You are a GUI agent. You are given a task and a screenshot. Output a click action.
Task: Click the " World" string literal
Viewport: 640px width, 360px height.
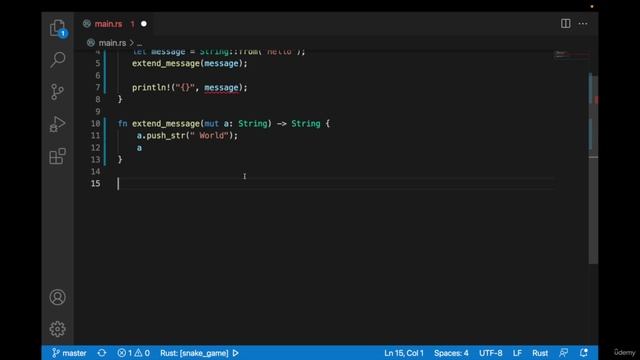(209, 136)
